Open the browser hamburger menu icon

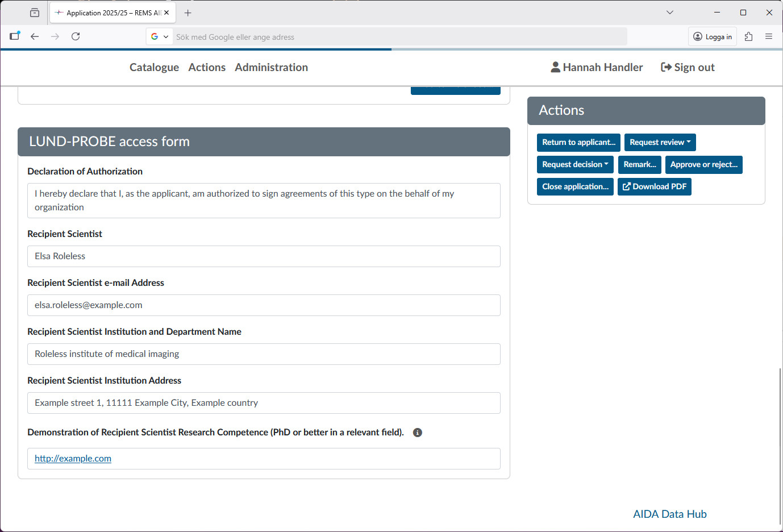pos(769,36)
